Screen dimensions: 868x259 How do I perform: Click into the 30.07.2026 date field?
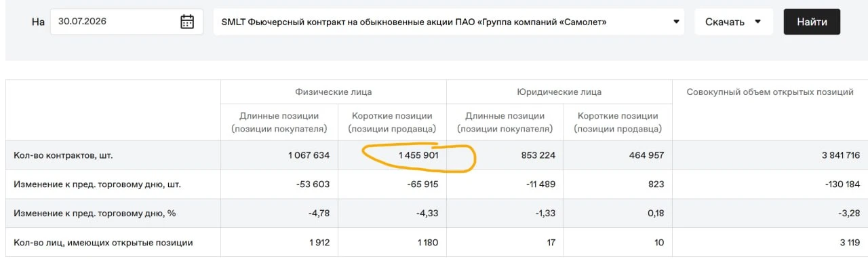[x=127, y=22]
